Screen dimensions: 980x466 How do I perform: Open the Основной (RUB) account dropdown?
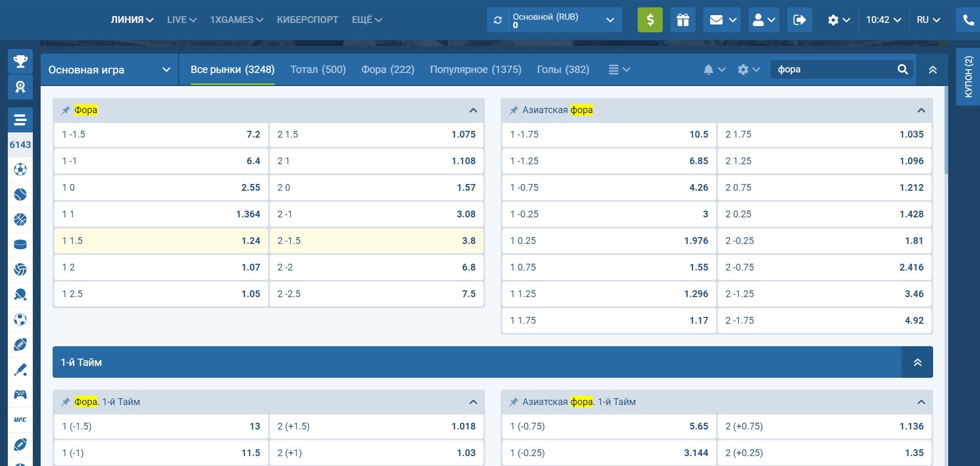[x=554, y=20]
